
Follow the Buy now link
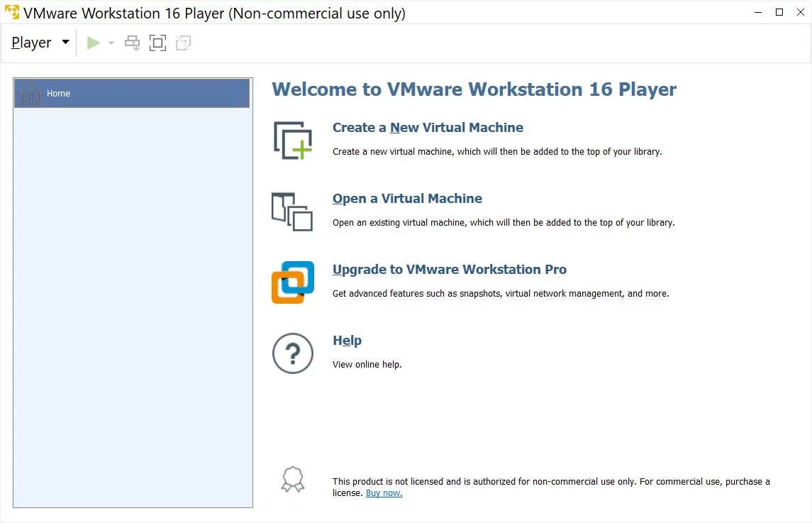coord(384,493)
